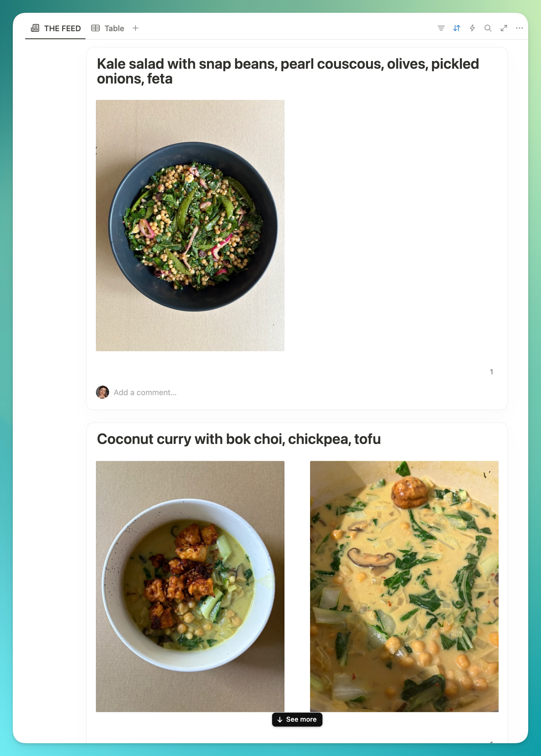Open the Kale salad post title
Image resolution: width=541 pixels, height=756 pixels.
pyautogui.click(x=288, y=71)
